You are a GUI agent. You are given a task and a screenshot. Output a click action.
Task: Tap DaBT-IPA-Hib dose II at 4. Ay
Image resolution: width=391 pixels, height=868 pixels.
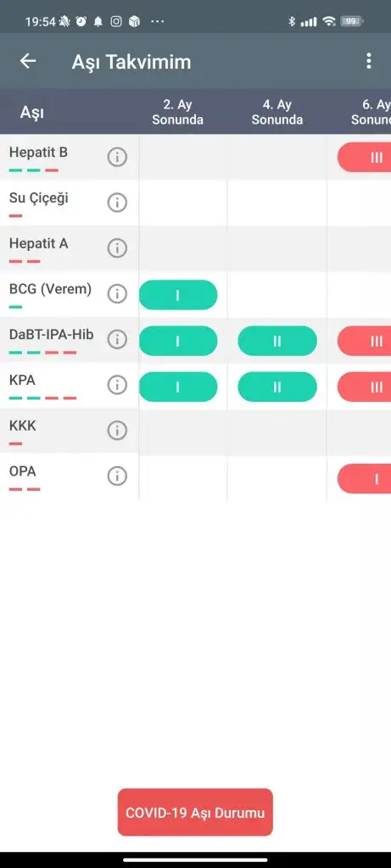[x=277, y=341]
